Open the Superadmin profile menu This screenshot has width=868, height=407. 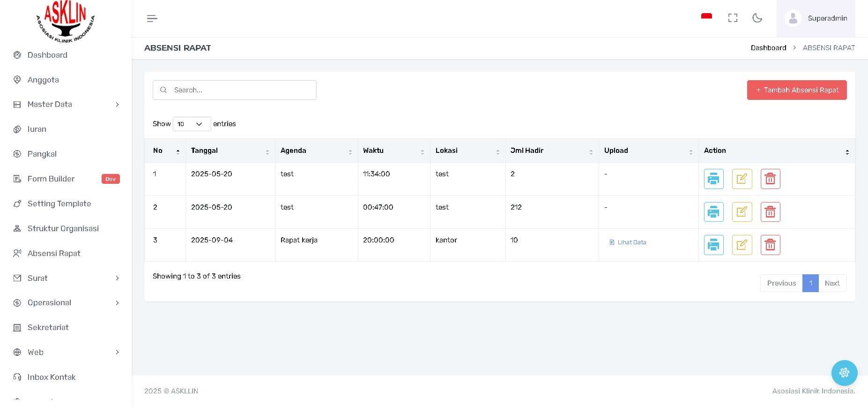(816, 18)
